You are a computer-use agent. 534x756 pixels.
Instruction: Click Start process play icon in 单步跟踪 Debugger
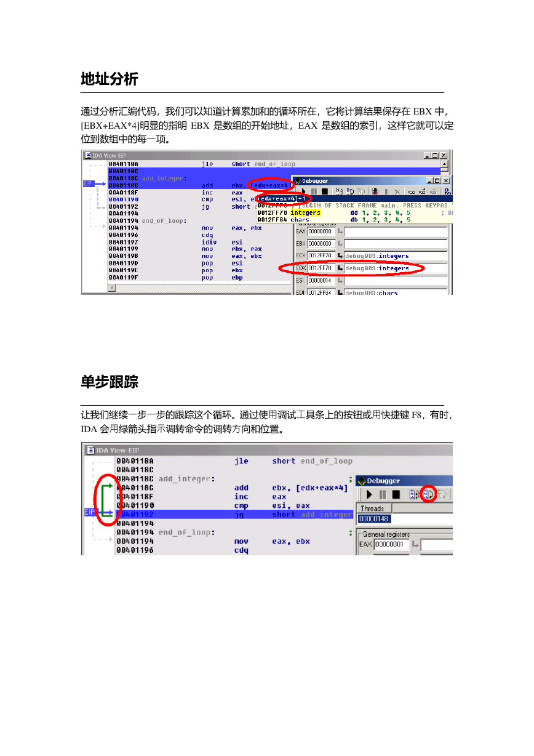click(x=369, y=494)
